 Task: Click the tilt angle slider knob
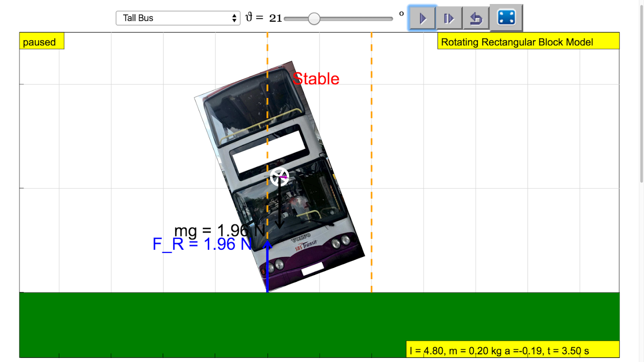pos(314,19)
